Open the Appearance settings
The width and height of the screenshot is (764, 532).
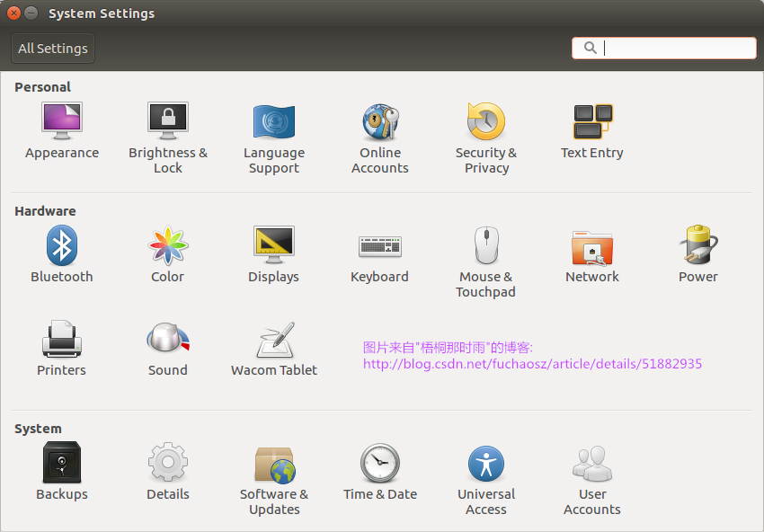(x=62, y=130)
